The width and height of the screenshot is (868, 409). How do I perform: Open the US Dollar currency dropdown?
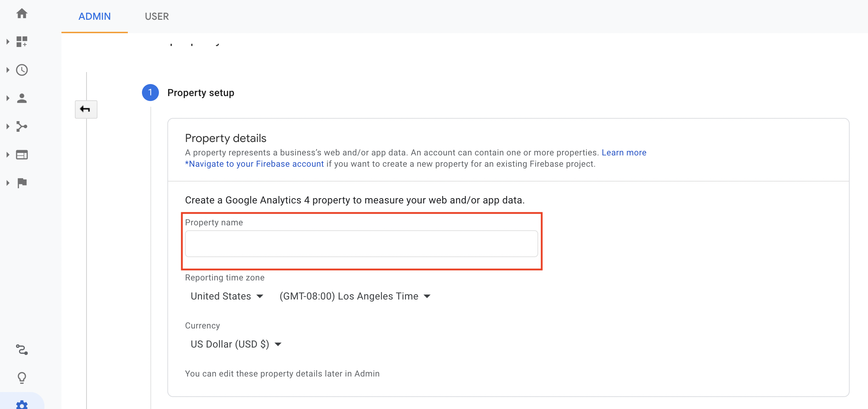click(x=236, y=344)
